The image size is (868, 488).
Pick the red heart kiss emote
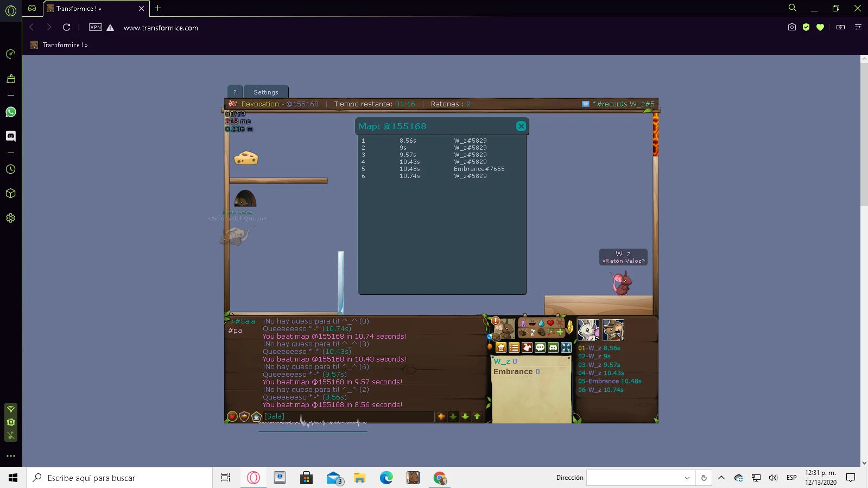click(550, 323)
